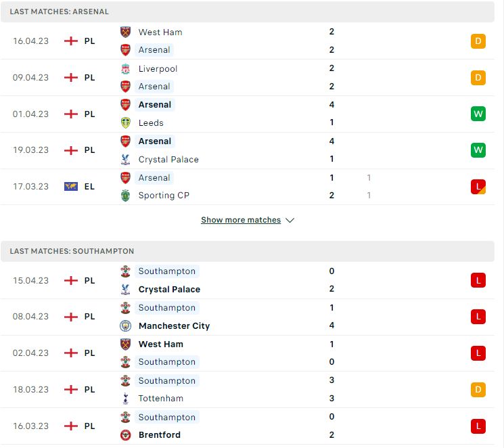Open the Southampton vs Manchester City match
The width and height of the screenshot is (504, 448).
coord(247,317)
